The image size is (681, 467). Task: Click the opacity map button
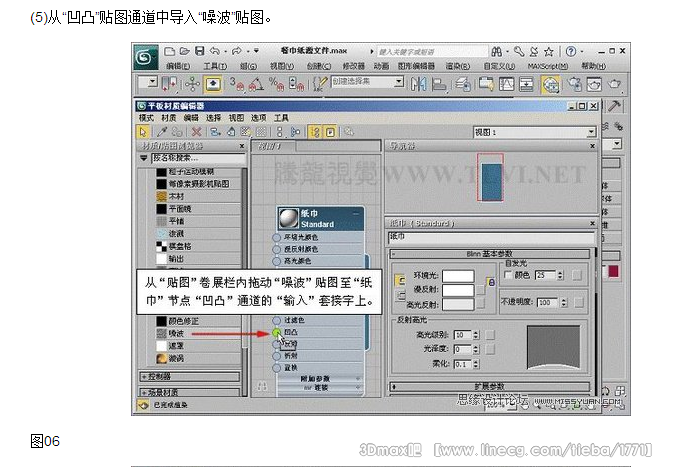coord(579,303)
